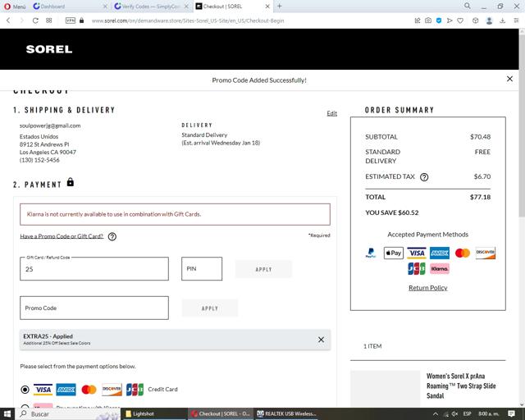Show hidden system tray icons
525x420 pixels.
click(x=436, y=414)
